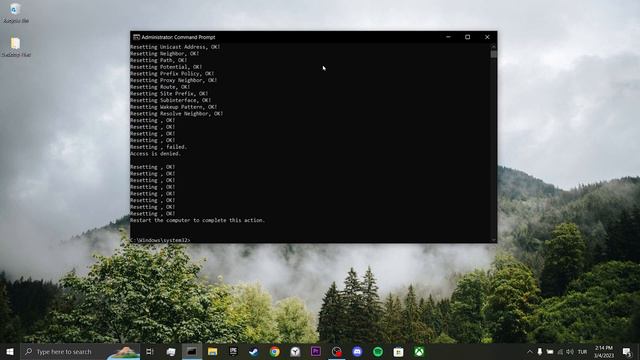Show hidden system tray icons
The image size is (640, 360).
click(x=530, y=351)
